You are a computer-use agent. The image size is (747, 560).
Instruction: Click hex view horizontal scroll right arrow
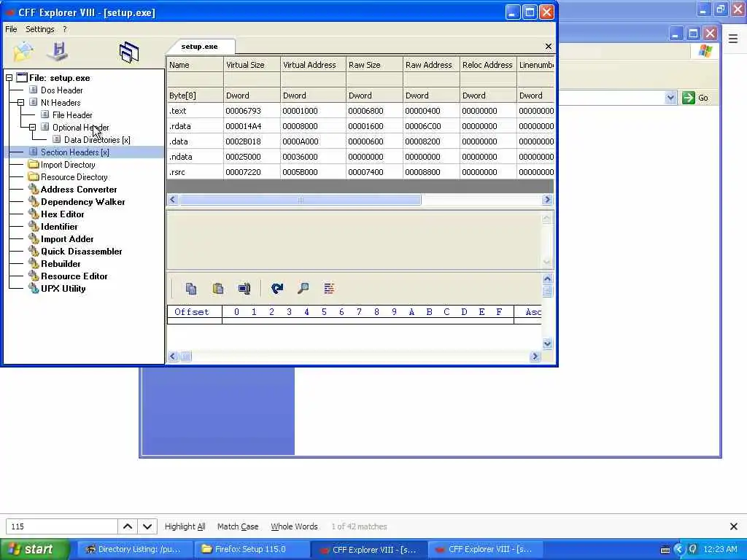pyautogui.click(x=535, y=357)
